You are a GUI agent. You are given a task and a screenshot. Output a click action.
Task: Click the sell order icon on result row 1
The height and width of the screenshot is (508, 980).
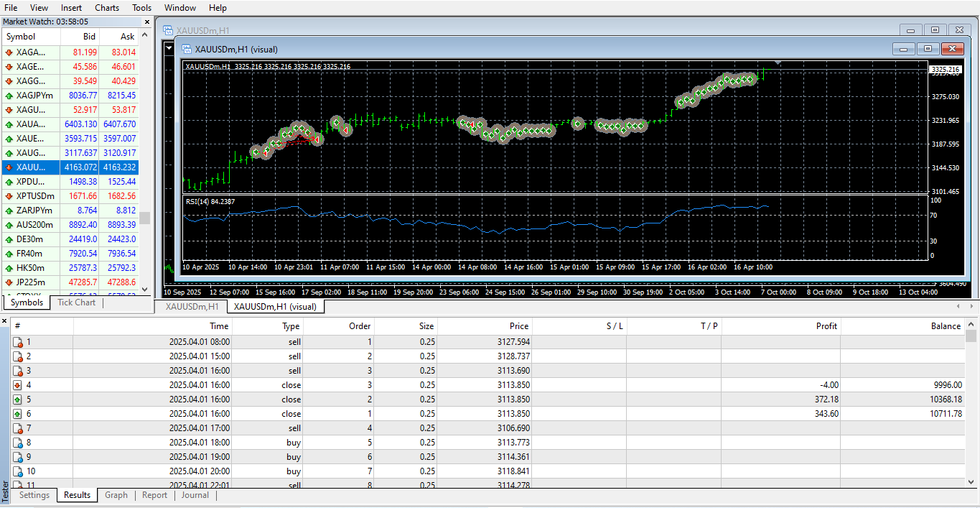pyautogui.click(x=18, y=342)
